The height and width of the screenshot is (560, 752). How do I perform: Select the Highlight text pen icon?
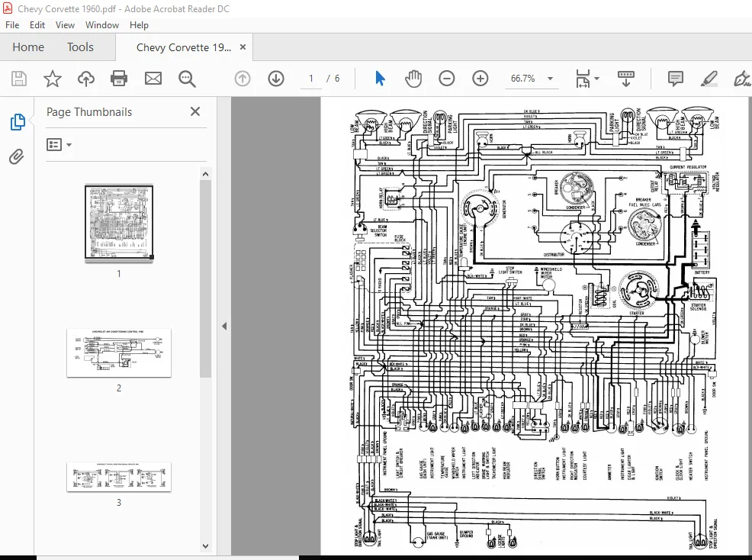pyautogui.click(x=709, y=79)
